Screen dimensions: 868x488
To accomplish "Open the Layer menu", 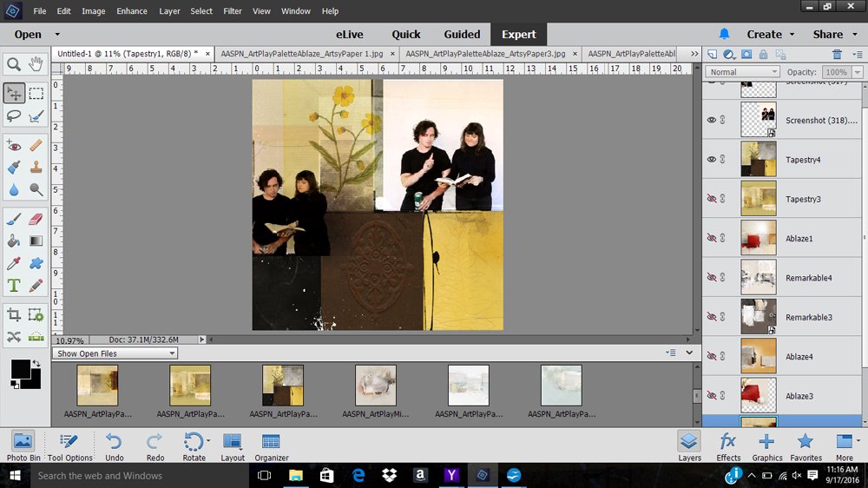I will pos(169,11).
